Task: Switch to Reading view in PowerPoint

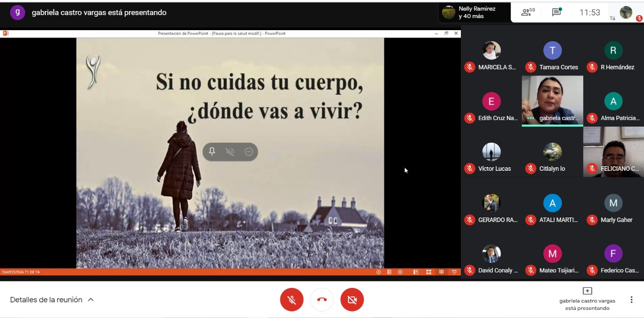Action: click(441, 272)
